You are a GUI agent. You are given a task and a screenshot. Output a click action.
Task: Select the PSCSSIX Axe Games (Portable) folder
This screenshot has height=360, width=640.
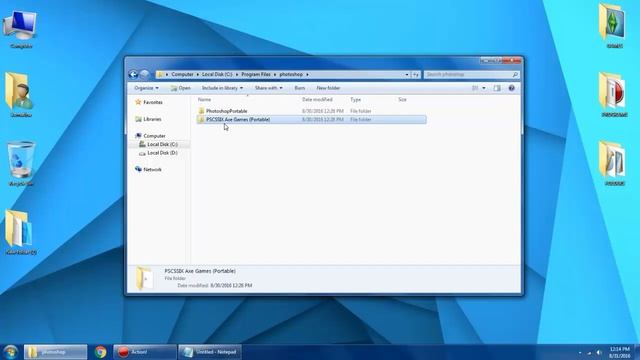pos(311,120)
